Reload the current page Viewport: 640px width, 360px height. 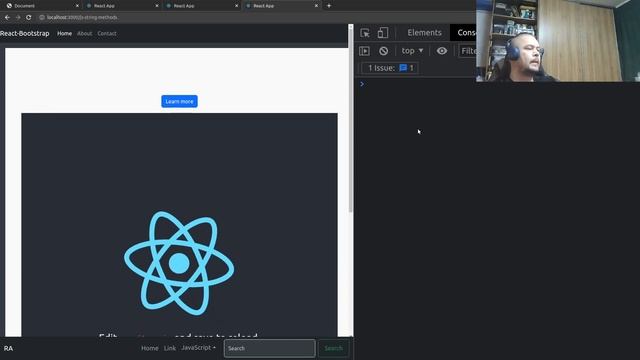(x=29, y=18)
